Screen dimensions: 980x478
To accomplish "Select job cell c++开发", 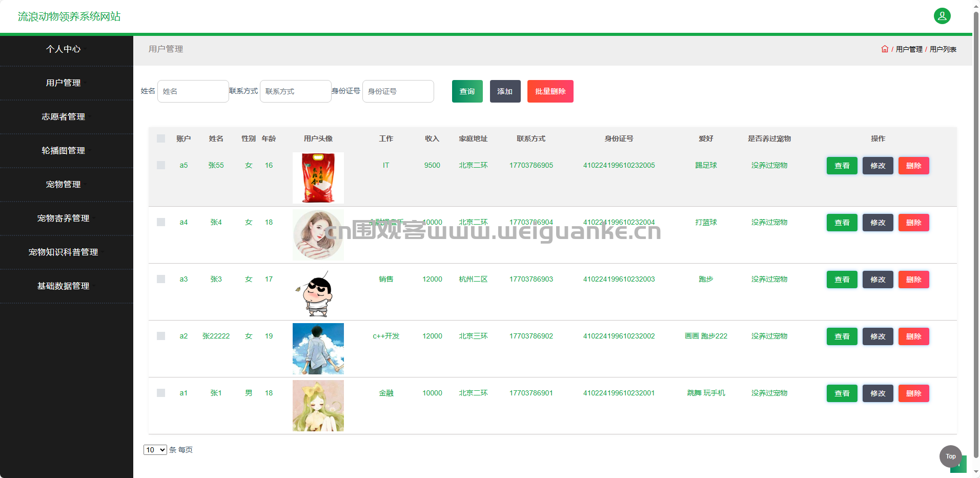I will pyautogui.click(x=386, y=336).
